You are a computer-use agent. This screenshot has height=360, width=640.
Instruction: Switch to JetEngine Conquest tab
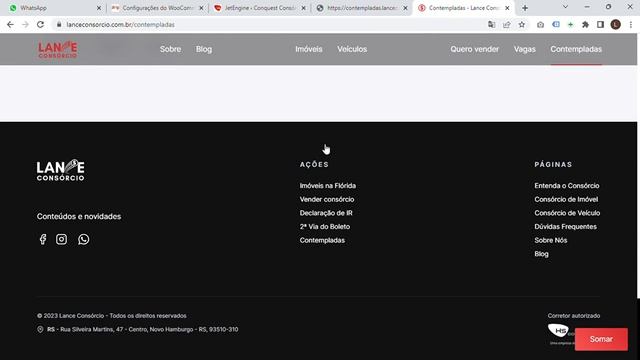click(260, 8)
